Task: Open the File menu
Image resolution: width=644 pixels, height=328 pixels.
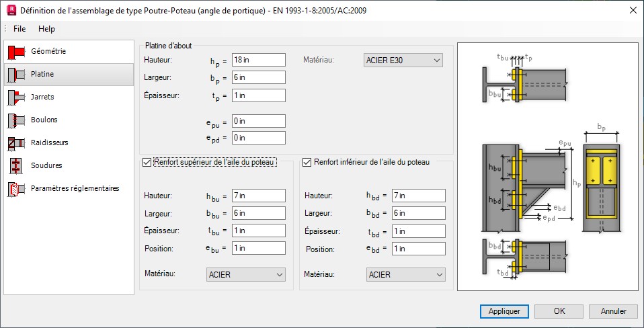Action: [x=19, y=29]
